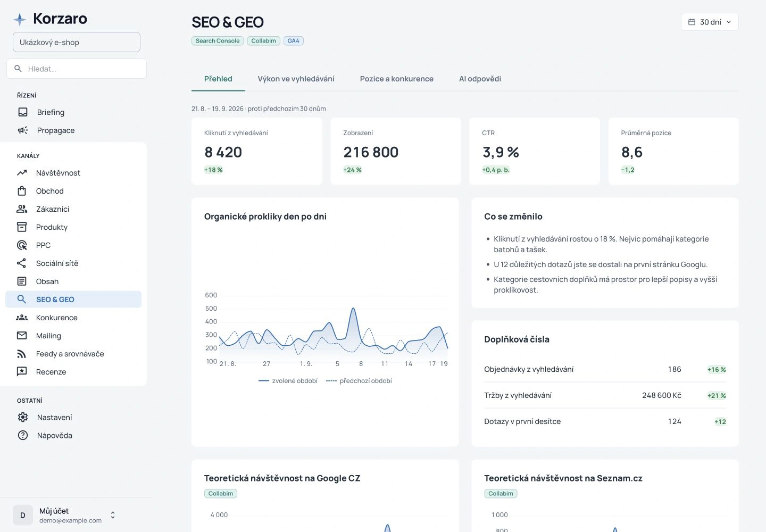766x532 pixels.
Task: Click the Search Console source badge
Action: point(218,41)
